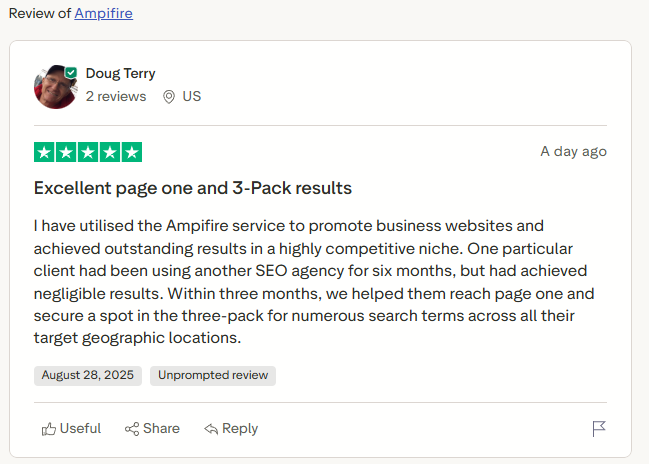This screenshot has width=649, height=464.
Task: Open review titled 'Excellent page one and 3-Pack results'
Action: (193, 188)
